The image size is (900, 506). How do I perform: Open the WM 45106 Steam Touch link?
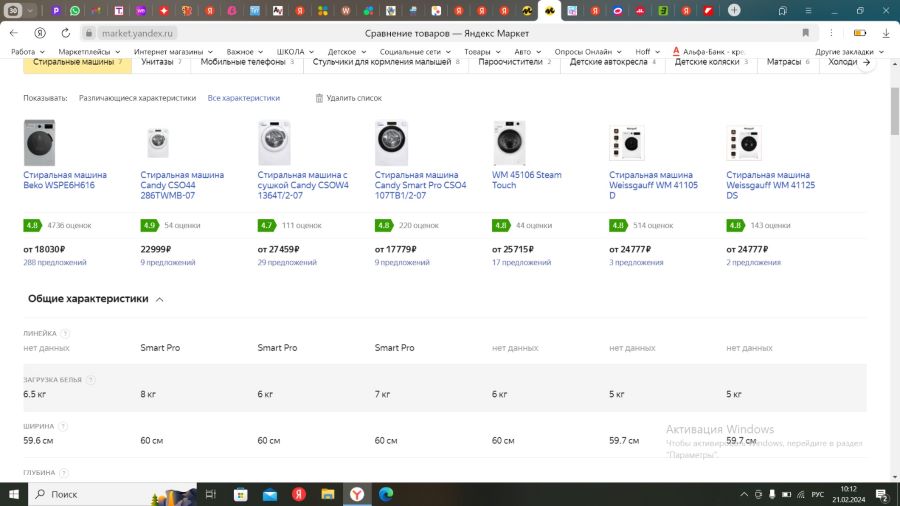(x=526, y=180)
